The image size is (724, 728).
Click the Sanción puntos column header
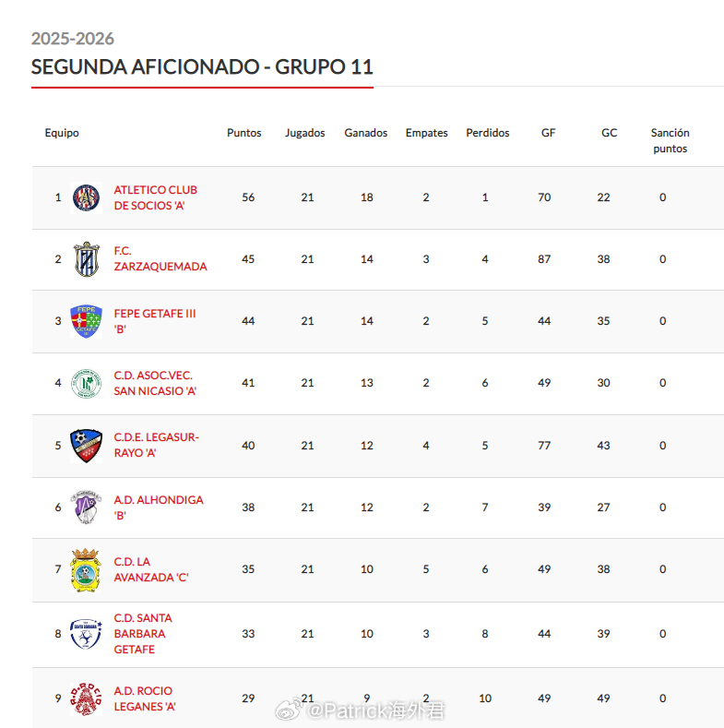coord(670,140)
